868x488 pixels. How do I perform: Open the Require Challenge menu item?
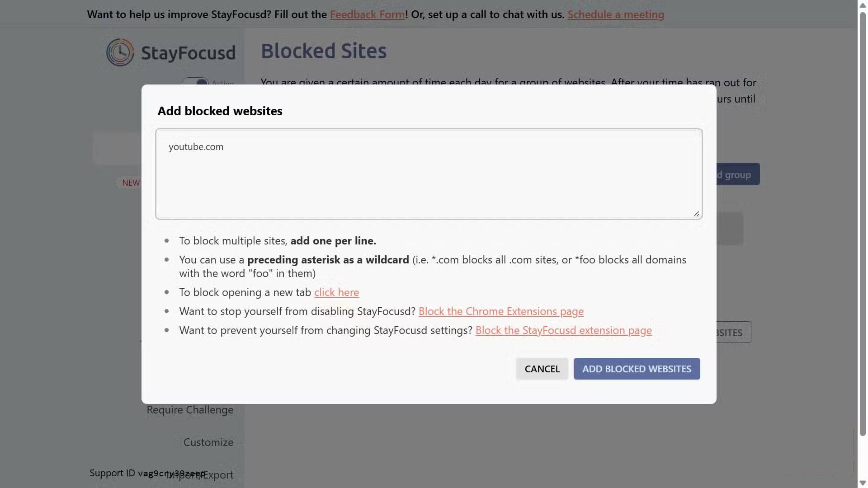pos(190,410)
